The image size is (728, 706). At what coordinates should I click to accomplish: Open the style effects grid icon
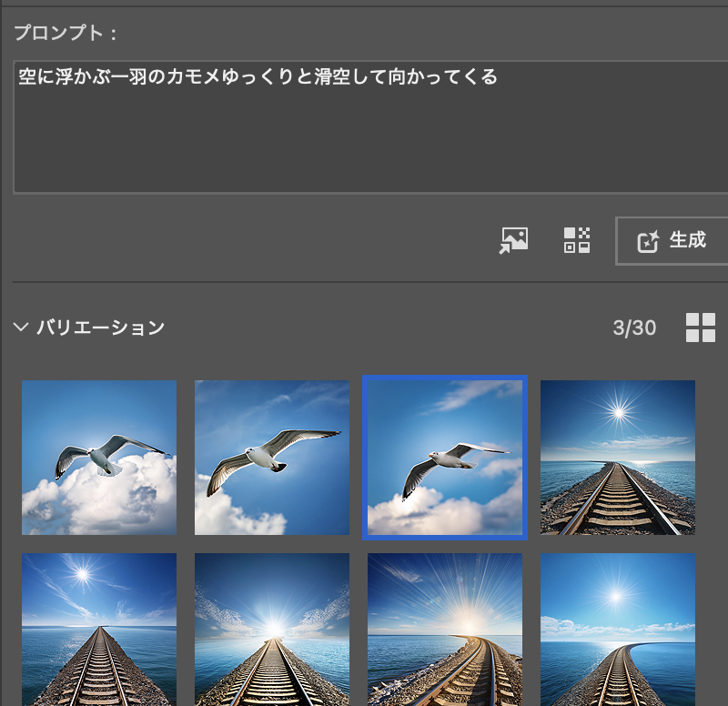pyautogui.click(x=577, y=240)
